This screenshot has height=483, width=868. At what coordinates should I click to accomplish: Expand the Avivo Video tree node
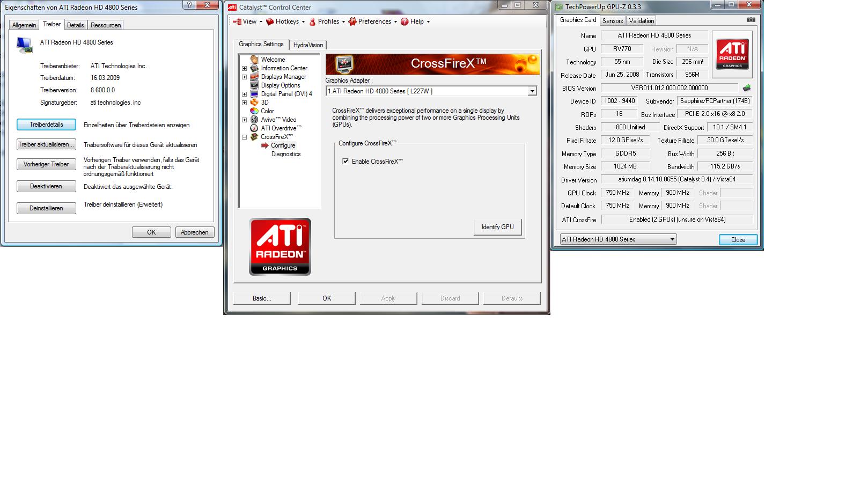[244, 120]
